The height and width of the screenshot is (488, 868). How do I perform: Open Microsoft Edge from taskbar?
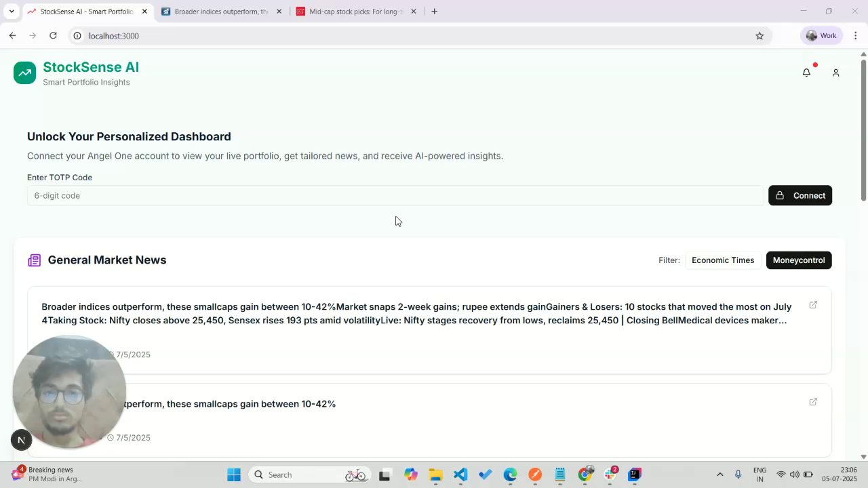click(510, 474)
